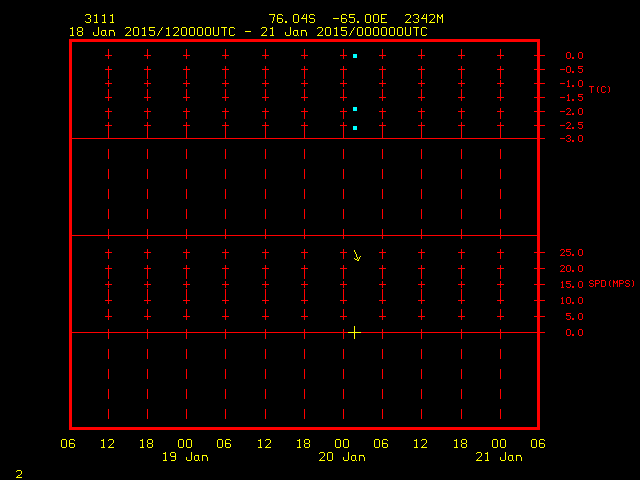Click the "-1.5" temperature tick label
Screen dimensions: 640x480
(571, 98)
